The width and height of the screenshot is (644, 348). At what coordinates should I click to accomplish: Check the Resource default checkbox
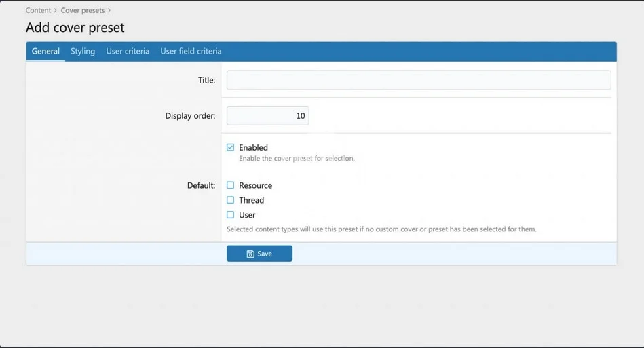coord(231,185)
